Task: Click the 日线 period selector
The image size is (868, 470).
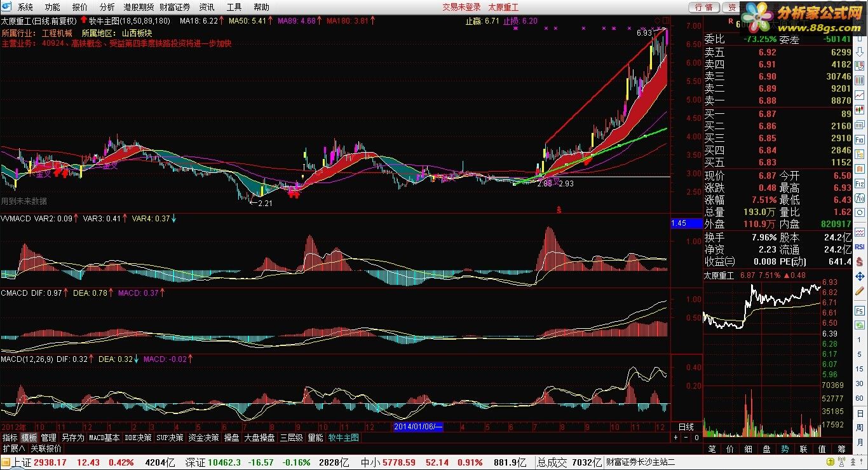Action: pos(686,427)
